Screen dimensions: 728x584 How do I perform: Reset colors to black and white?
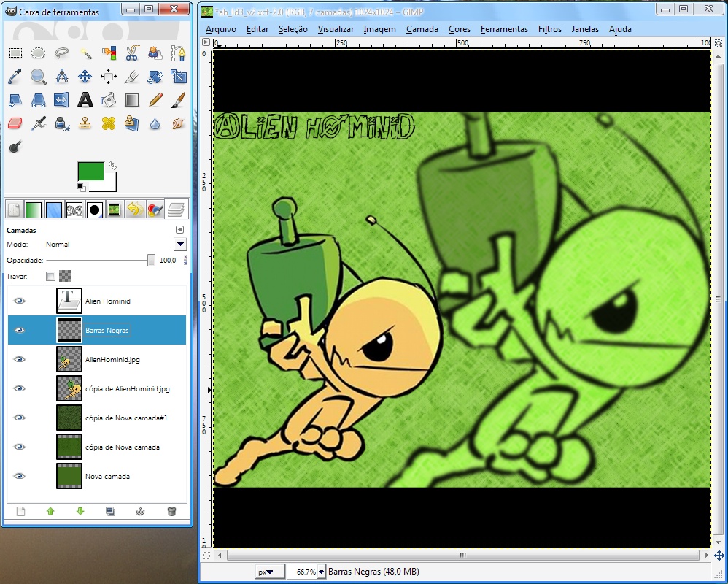click(x=81, y=187)
